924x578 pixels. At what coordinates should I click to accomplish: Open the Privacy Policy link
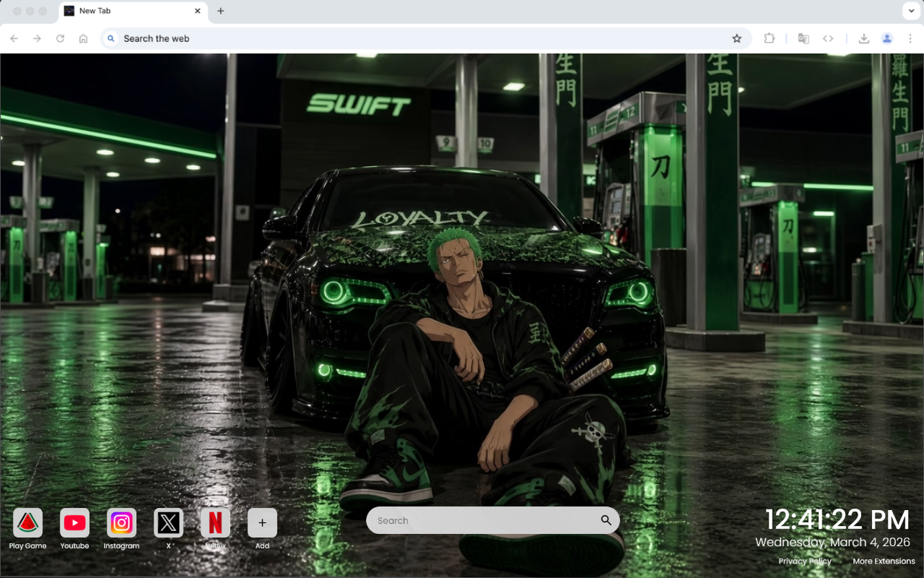(x=805, y=561)
